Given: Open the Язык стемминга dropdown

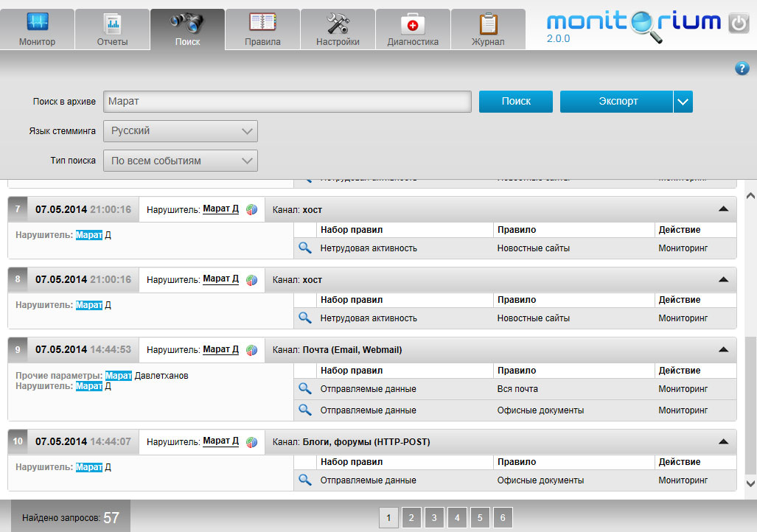Looking at the screenshot, I should click(181, 131).
